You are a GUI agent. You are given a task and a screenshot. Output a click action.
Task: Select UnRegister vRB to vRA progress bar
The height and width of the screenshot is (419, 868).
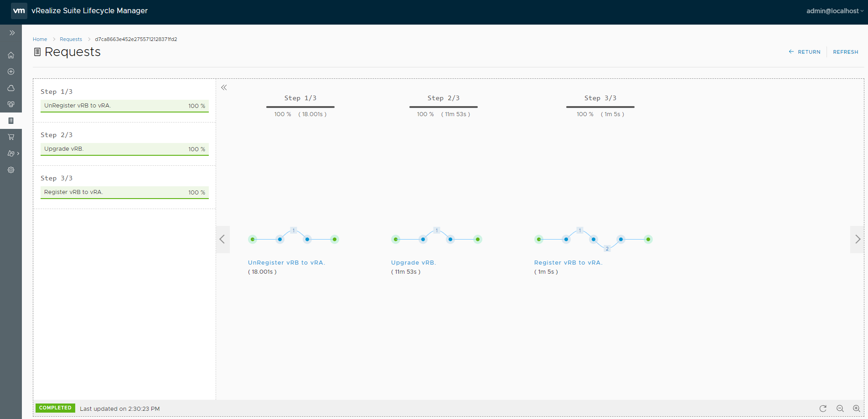(124, 106)
